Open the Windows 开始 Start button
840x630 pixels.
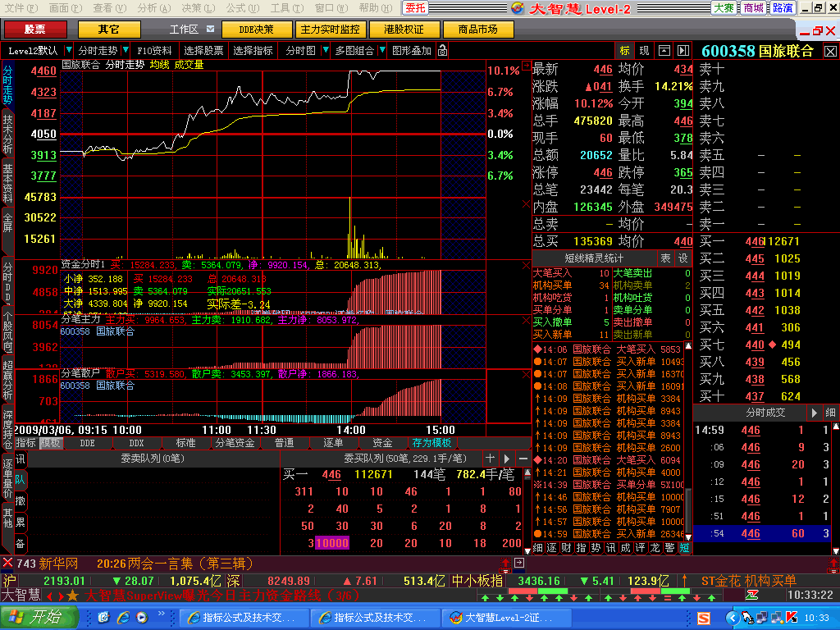(x=39, y=618)
